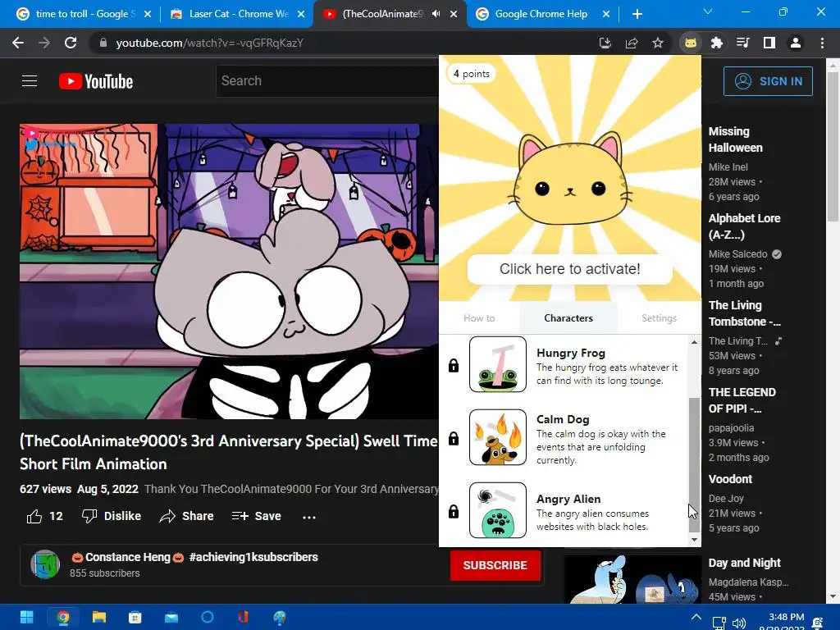Viewport: 840px width, 630px height.
Task: Click the Angry Alien lock icon
Action: (x=453, y=511)
